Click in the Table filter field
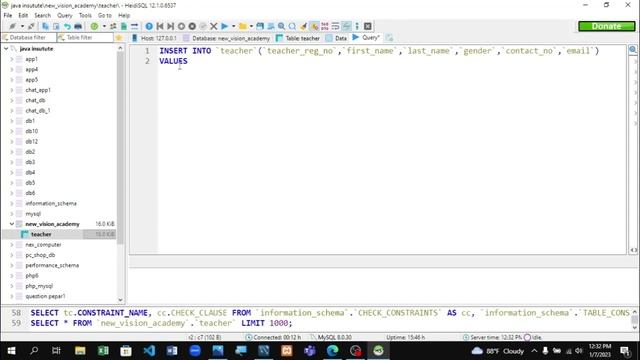This screenshot has width=640, height=360. [x=85, y=38]
